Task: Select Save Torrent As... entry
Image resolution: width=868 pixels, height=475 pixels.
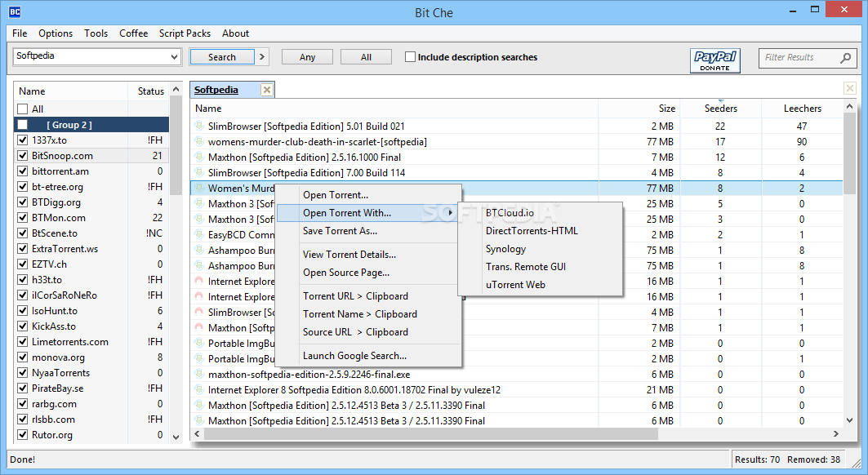Action: 368,231
